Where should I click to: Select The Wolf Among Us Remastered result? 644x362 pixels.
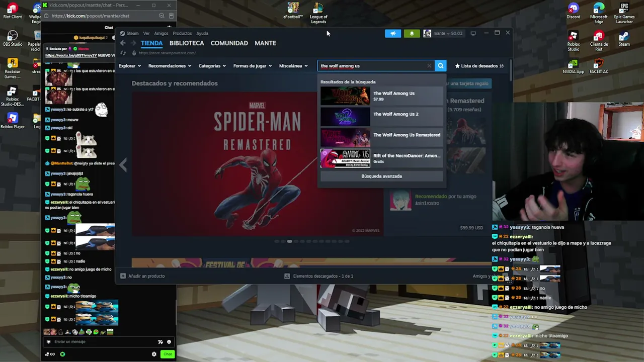382,137
